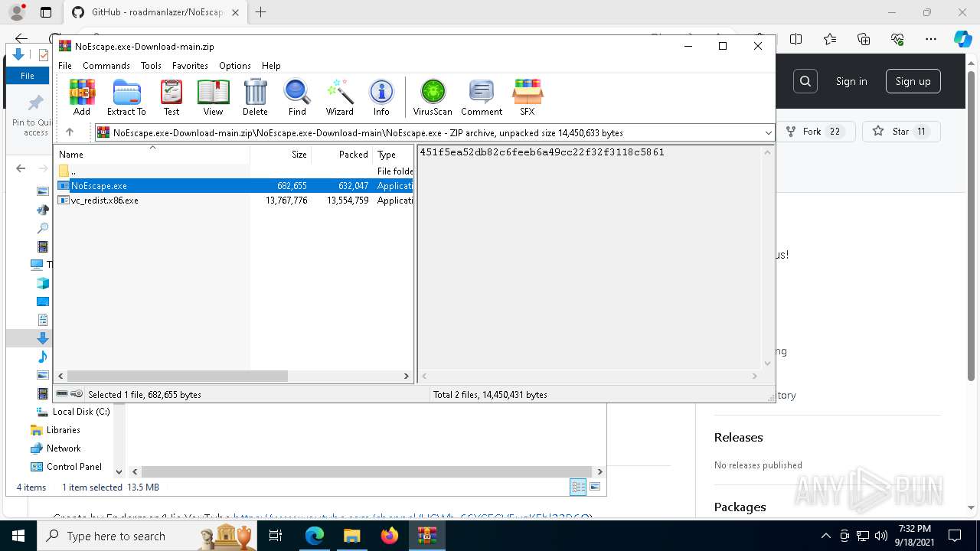
Task: Select the Music icon in Explorer tree
Action: [43, 357]
